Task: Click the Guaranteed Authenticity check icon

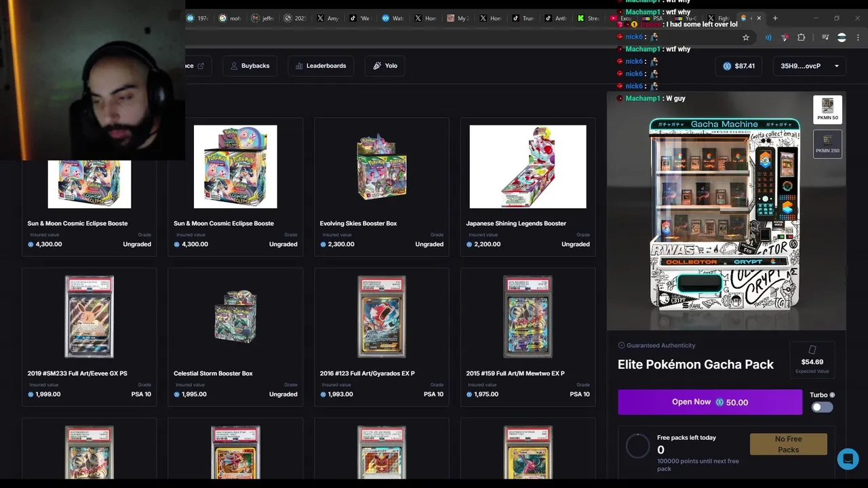Action: [621, 346]
